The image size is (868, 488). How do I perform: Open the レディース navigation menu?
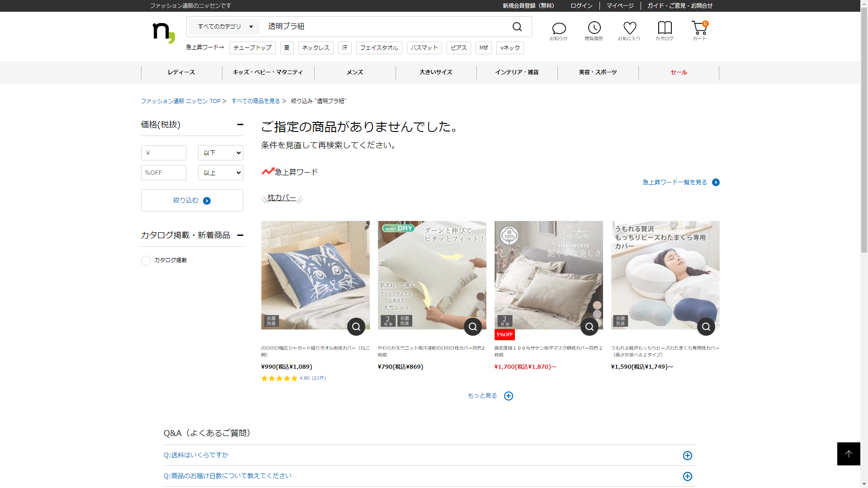click(181, 72)
